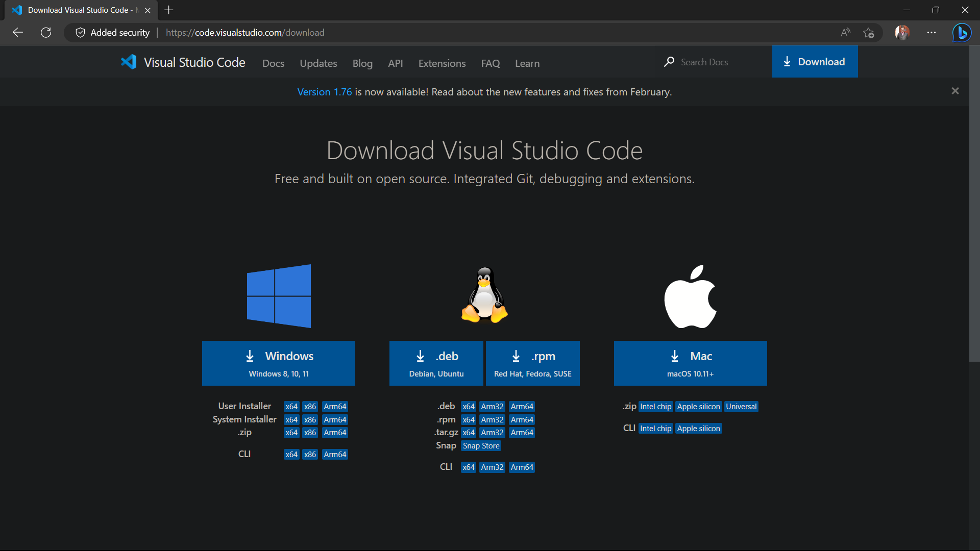Viewport: 980px width, 551px height.
Task: Open Read aloud icon in address bar
Action: point(846,33)
